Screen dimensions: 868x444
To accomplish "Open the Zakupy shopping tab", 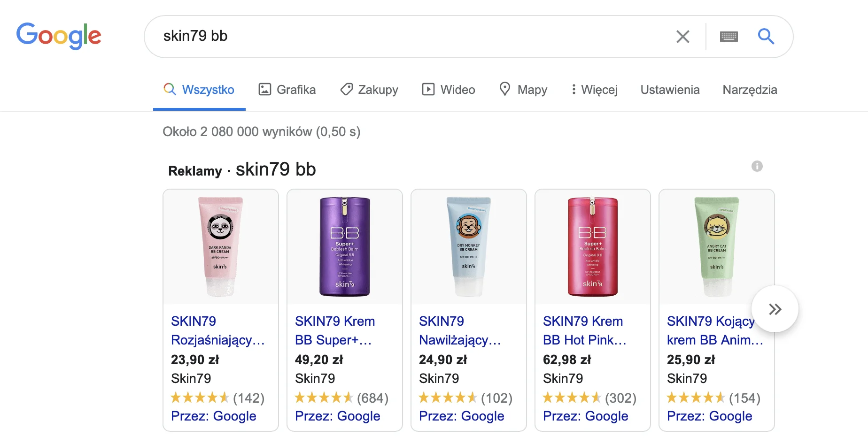I will pos(369,90).
